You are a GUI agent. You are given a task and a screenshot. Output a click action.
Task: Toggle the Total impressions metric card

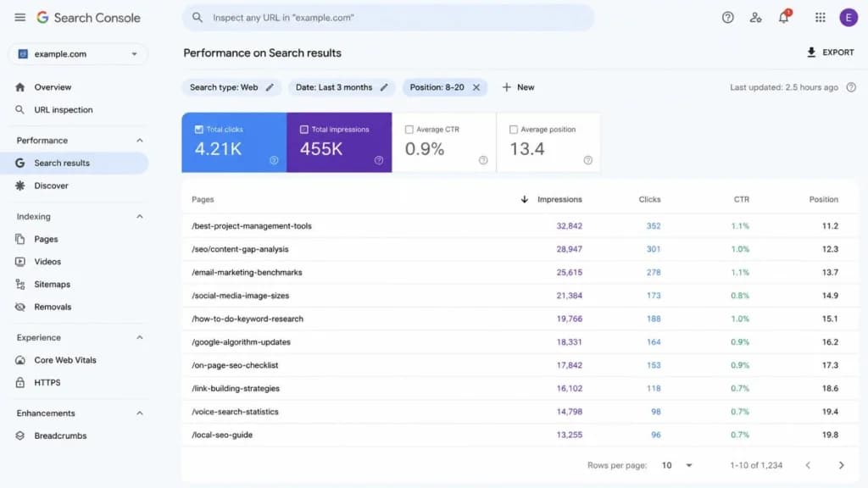[x=339, y=142]
